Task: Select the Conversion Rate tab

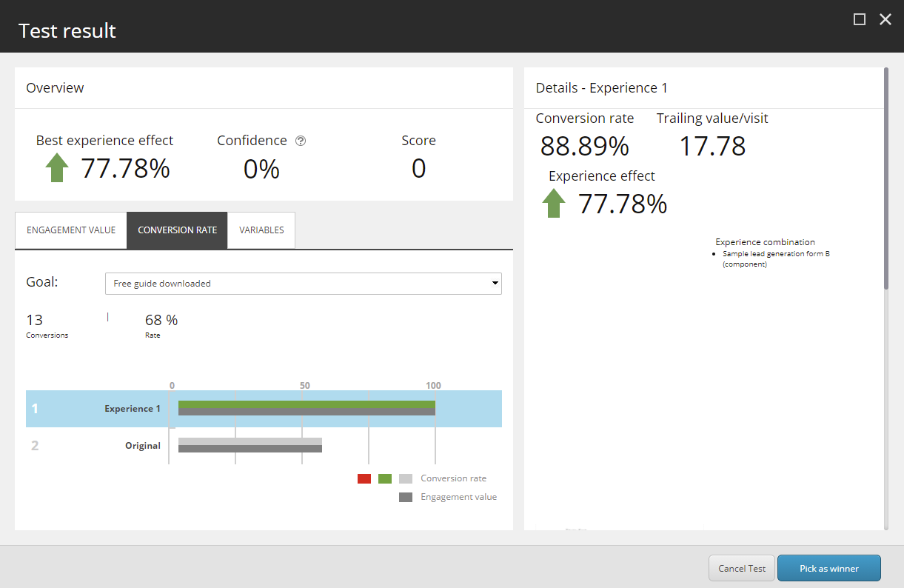Action: (x=178, y=230)
